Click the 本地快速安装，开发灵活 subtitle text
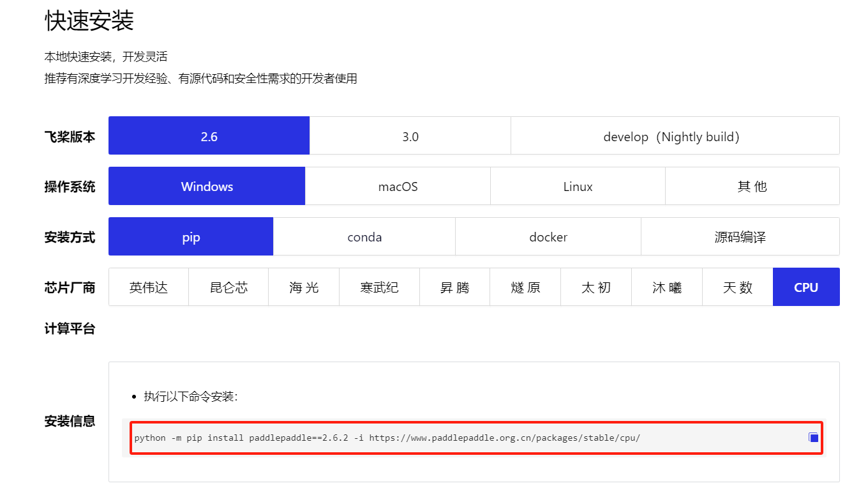 (106, 57)
